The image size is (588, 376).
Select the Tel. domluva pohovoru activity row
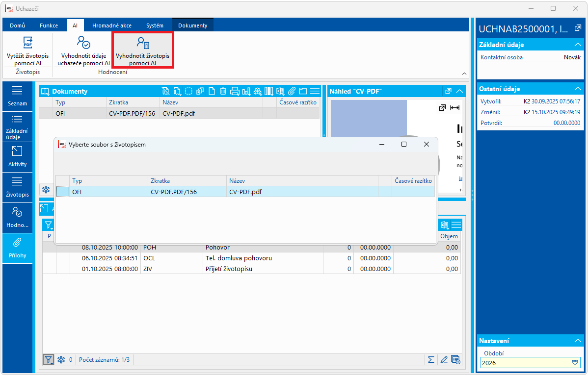(252, 258)
